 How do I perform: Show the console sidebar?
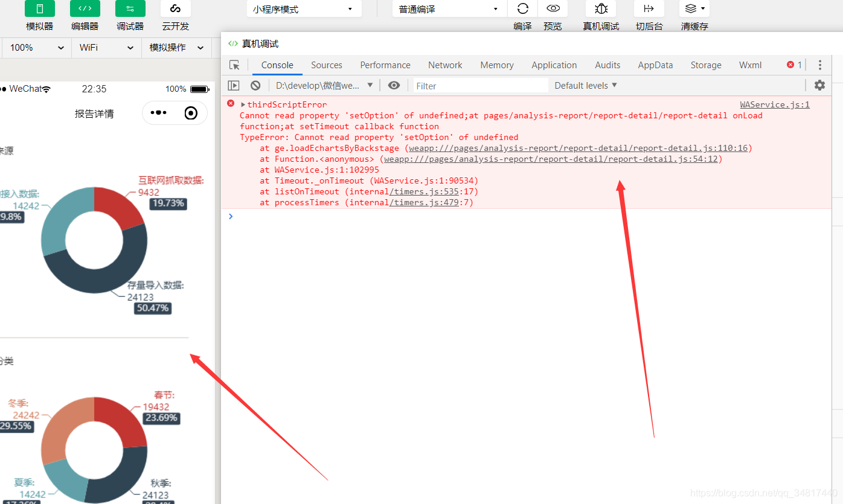(x=234, y=86)
